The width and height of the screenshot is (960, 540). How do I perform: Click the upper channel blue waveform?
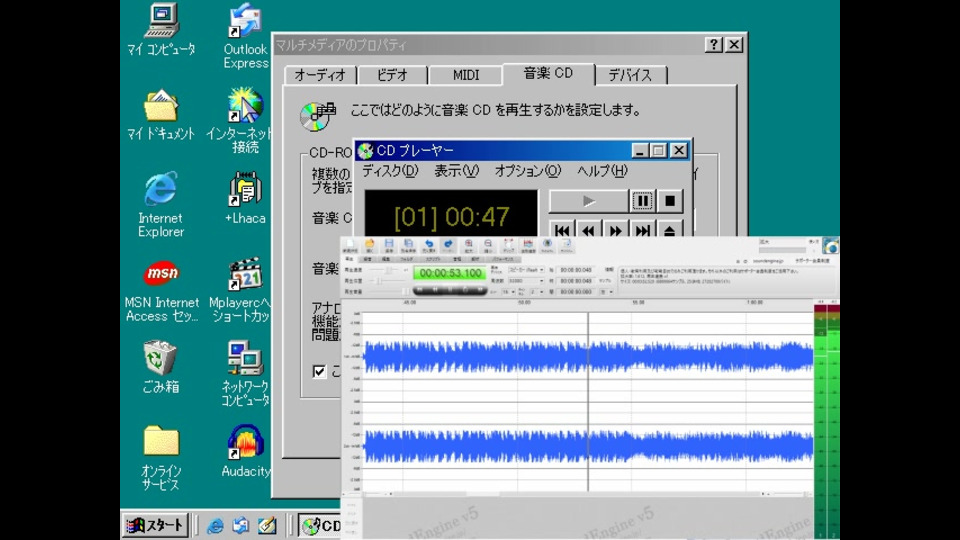[588, 358]
